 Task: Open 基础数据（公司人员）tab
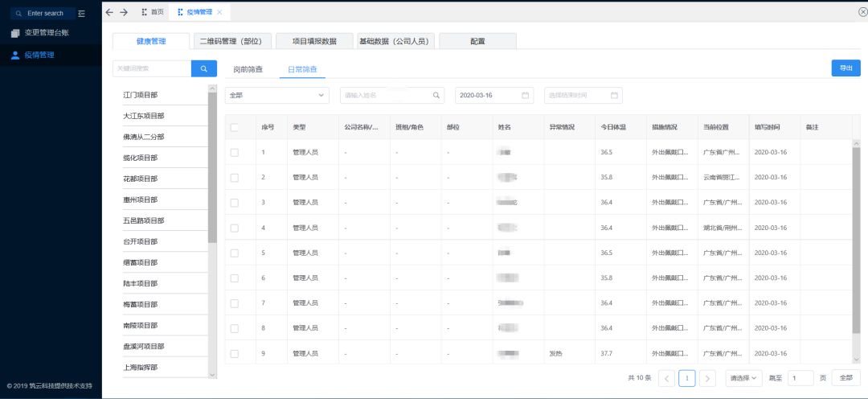tap(395, 41)
